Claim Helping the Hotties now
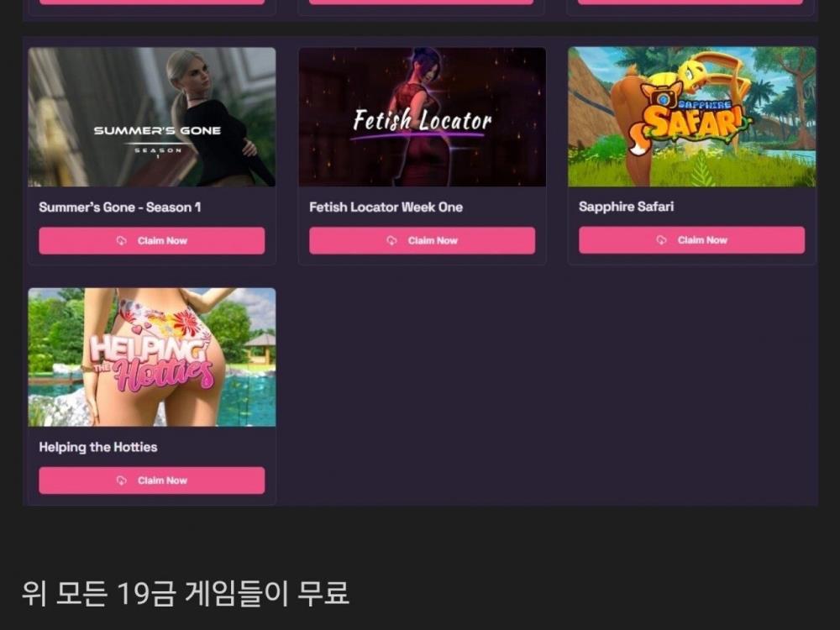This screenshot has width=840, height=630. tap(151, 480)
